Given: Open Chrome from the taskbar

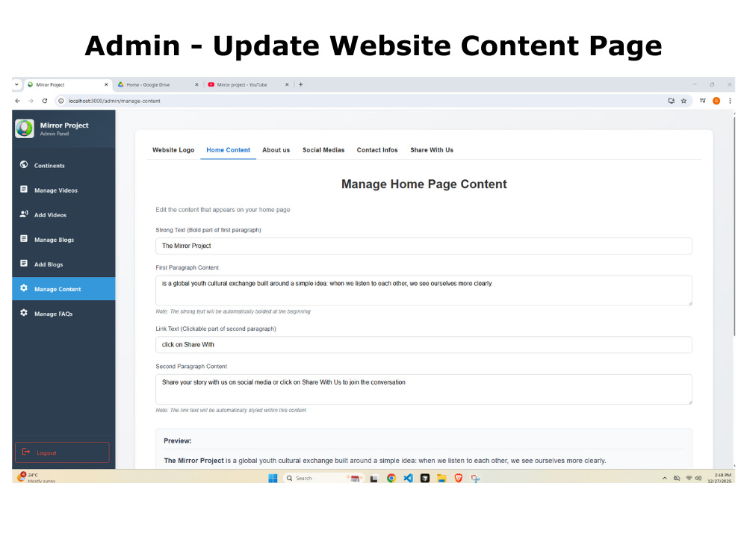Looking at the screenshot, I should (391, 478).
